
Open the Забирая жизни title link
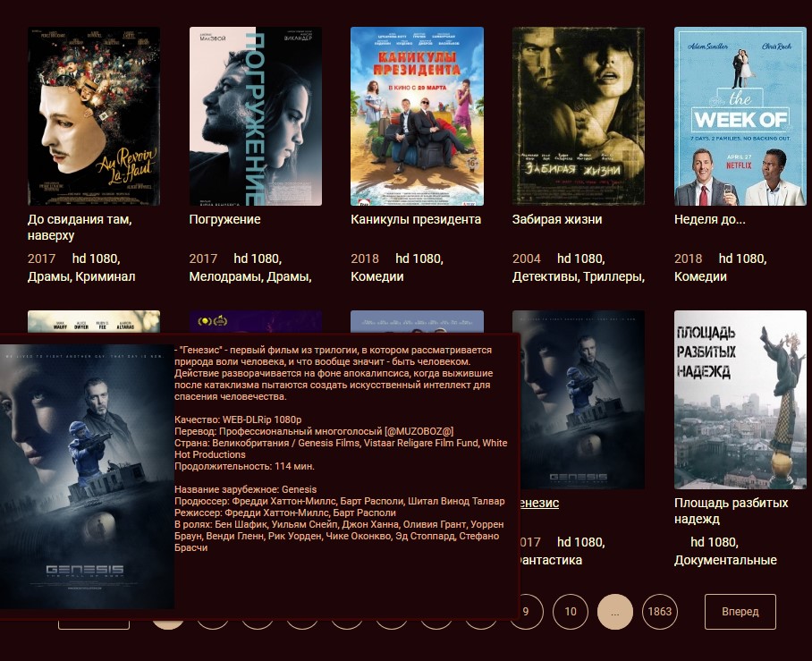557,219
